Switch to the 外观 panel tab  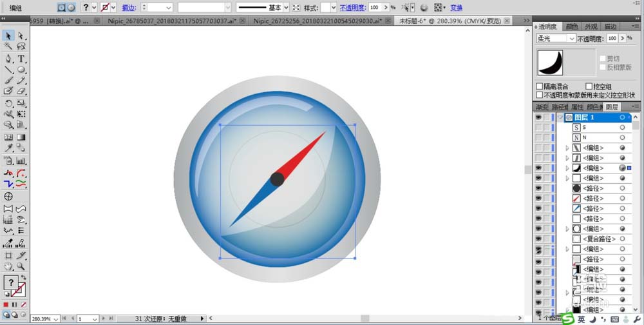(x=591, y=26)
